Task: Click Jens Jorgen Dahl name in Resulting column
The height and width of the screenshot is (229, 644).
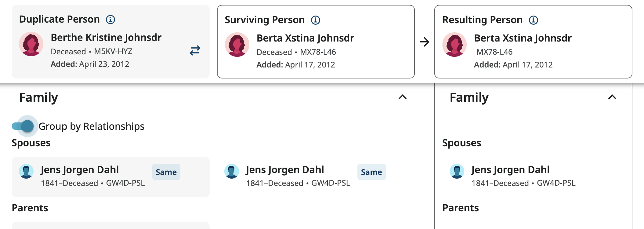Action: tap(510, 170)
